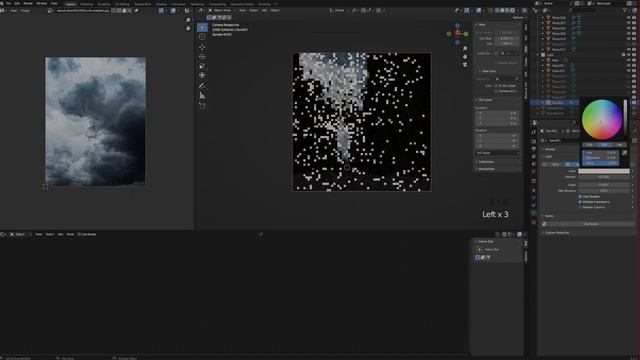640x360 pixels.
Task: Toggle Cast Shadow checkbox
Action: [580, 197]
